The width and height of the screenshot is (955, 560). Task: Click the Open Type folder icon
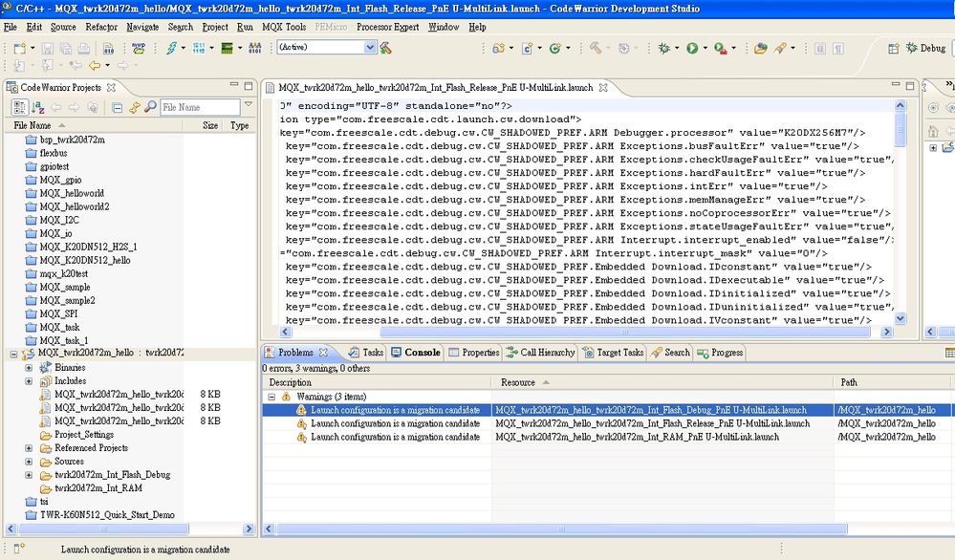point(760,48)
